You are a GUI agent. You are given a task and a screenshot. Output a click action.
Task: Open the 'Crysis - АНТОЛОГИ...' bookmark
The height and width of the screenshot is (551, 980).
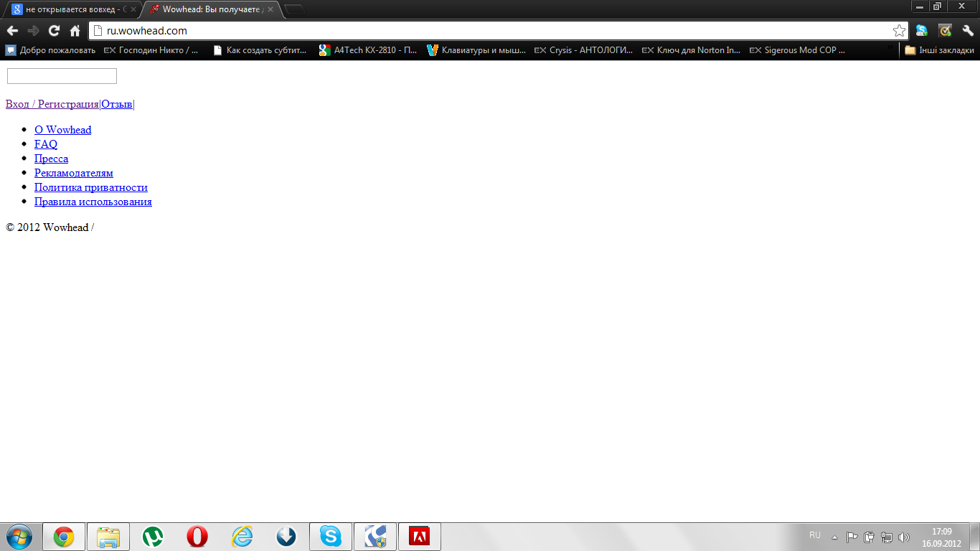point(584,50)
